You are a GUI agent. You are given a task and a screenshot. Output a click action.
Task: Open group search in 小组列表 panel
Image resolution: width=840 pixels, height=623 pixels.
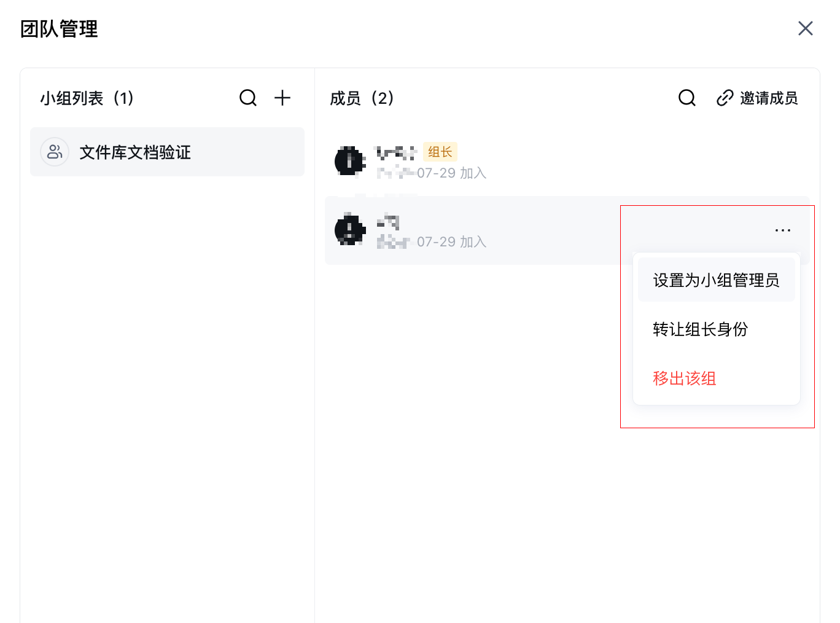[248, 98]
